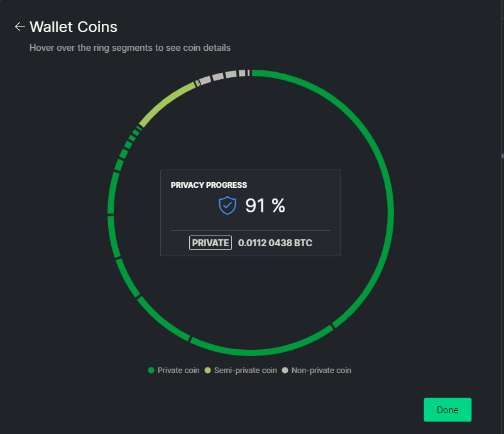
Task: Click the green Private coin legend dot
Action: [x=151, y=371]
